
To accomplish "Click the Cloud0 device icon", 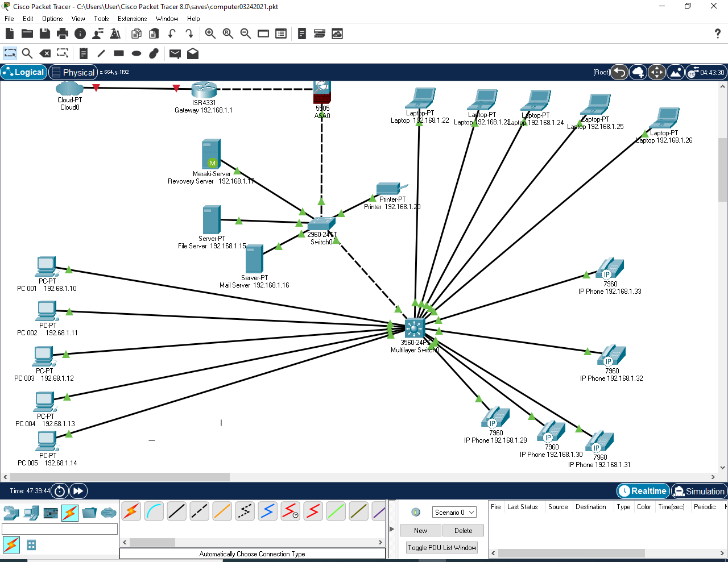I will 69,88.
